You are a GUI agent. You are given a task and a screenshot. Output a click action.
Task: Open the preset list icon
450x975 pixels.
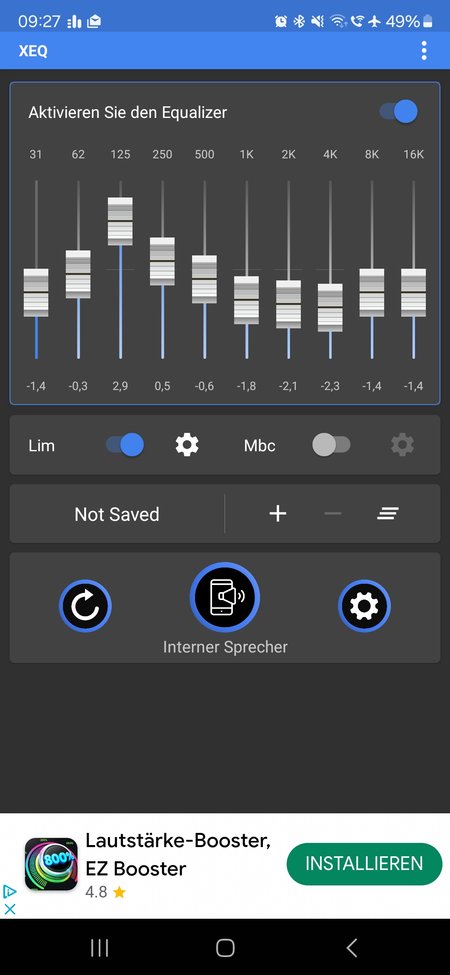388,514
